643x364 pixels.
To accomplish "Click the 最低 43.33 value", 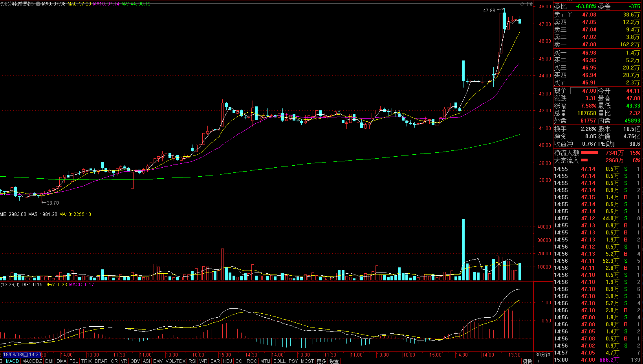I will pos(633,106).
